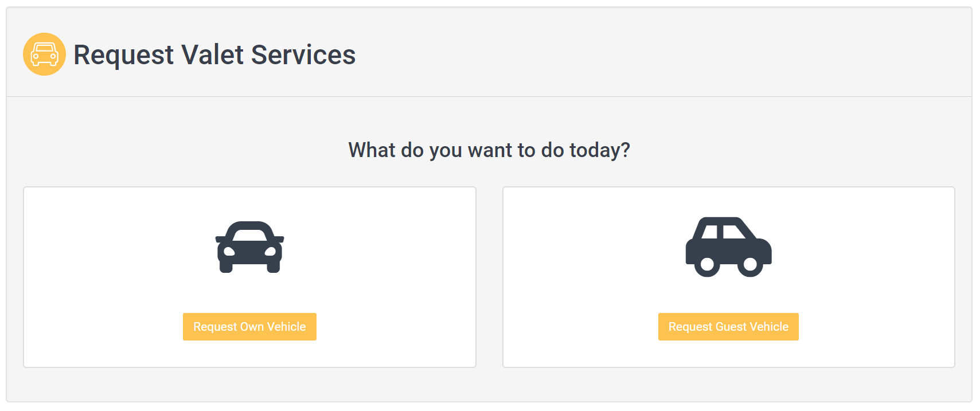
Task: Click the Request Valet Services title
Action: tap(214, 55)
